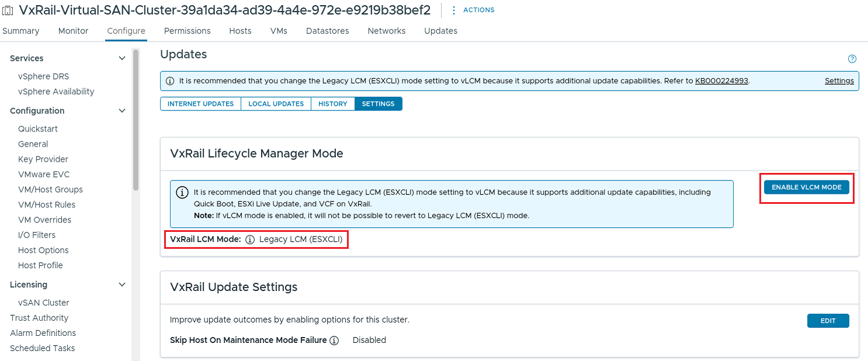Open the Settings link in the banner
The image size is (868, 361).
pyautogui.click(x=839, y=81)
